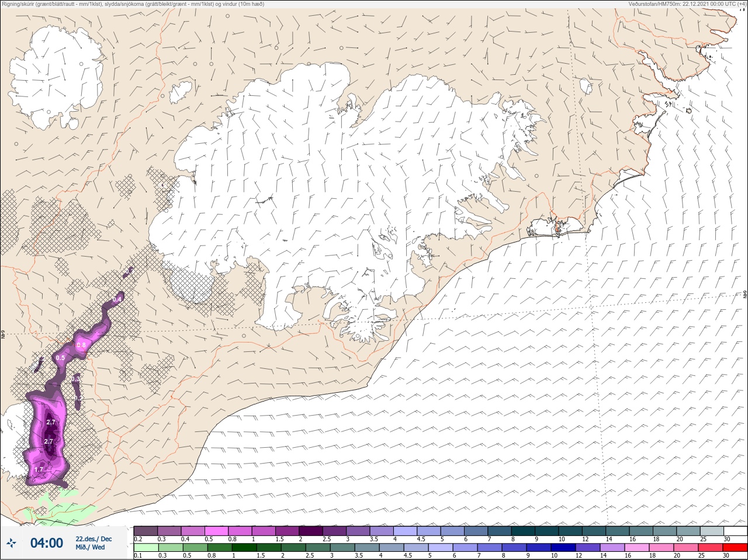Click the 'Mið./ Wed' weekday text

(90, 547)
